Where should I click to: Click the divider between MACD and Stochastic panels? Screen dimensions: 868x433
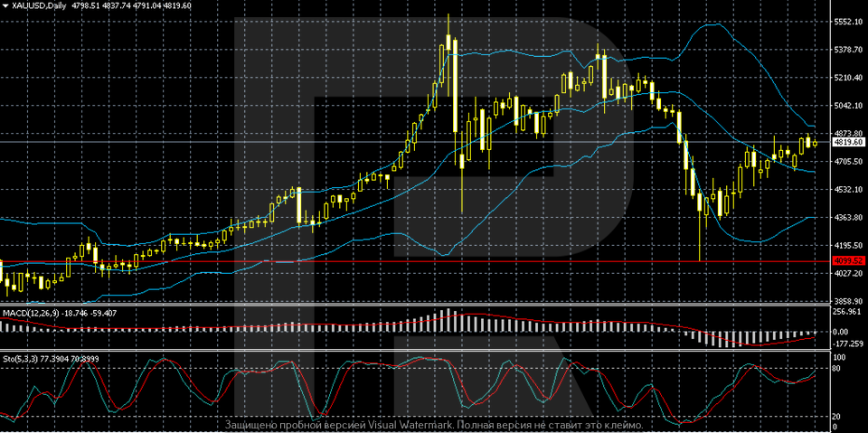point(416,351)
